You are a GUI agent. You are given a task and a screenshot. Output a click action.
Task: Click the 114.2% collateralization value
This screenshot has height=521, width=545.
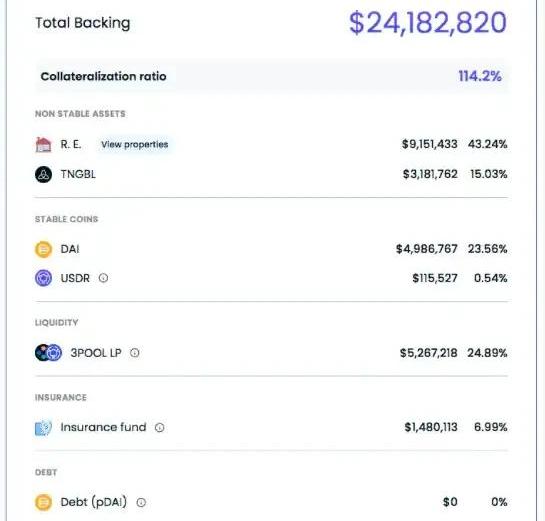[480, 76]
